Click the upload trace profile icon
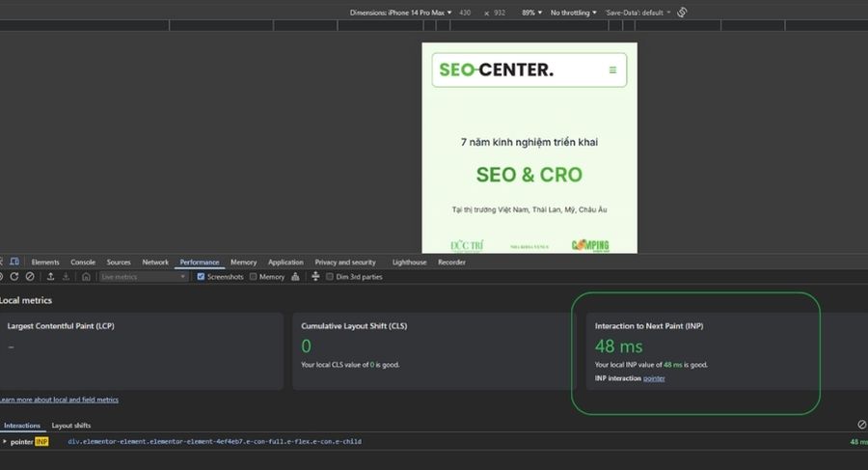 pos(50,277)
